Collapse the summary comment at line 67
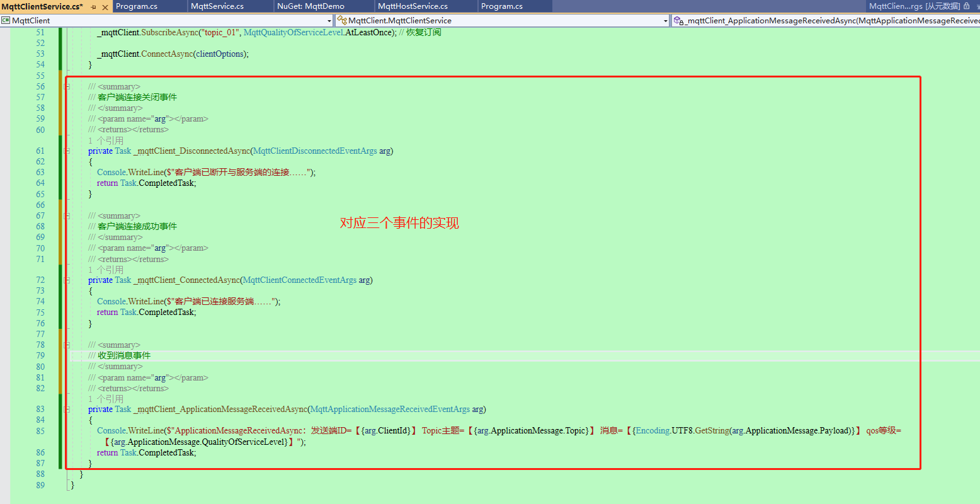The width and height of the screenshot is (980, 504). 67,215
